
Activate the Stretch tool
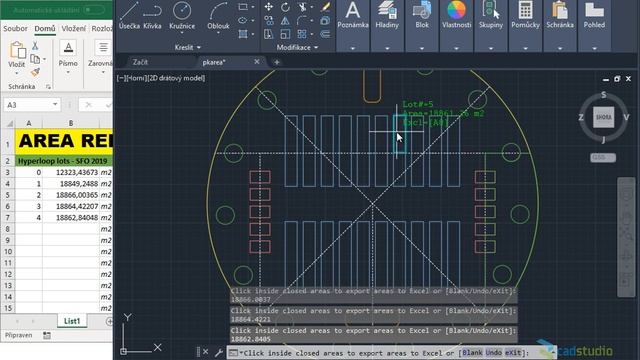click(x=269, y=34)
